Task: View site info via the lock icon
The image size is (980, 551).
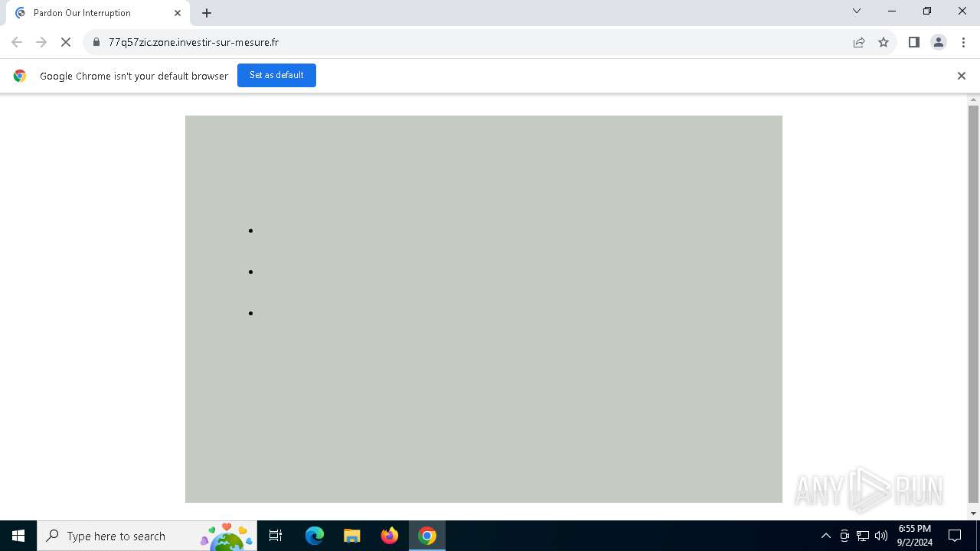Action: pyautogui.click(x=96, y=42)
